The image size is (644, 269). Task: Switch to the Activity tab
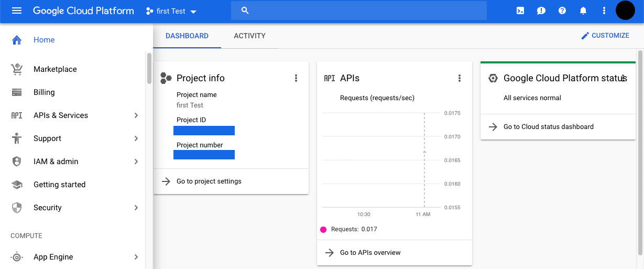coord(249,36)
